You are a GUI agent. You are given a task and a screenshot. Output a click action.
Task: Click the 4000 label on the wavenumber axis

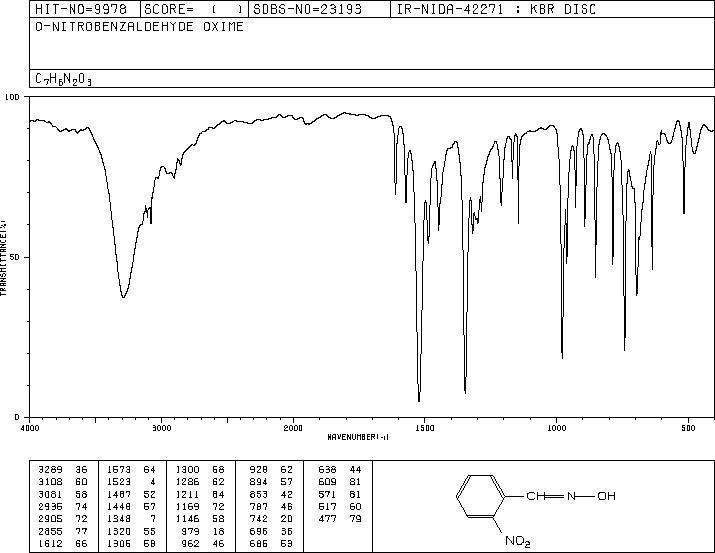(30, 428)
